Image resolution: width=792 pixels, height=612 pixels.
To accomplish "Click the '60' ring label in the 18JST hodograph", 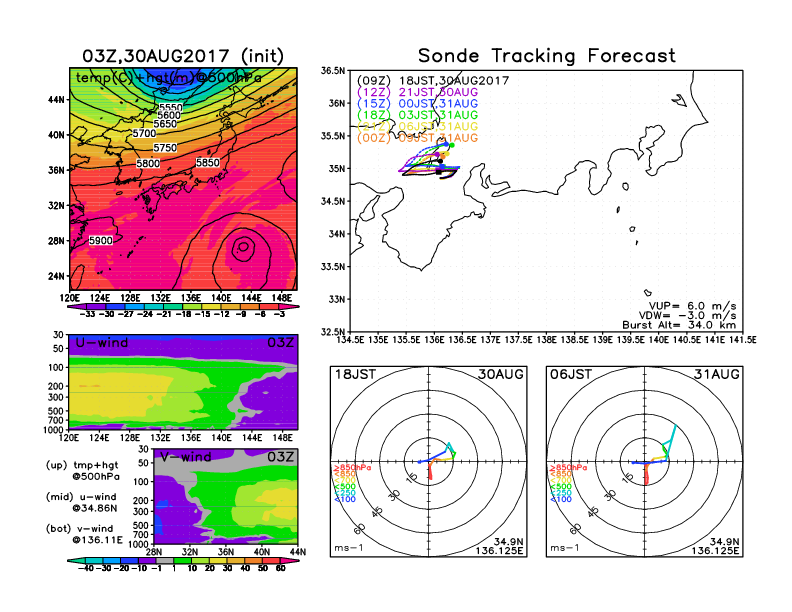I will [x=360, y=529].
